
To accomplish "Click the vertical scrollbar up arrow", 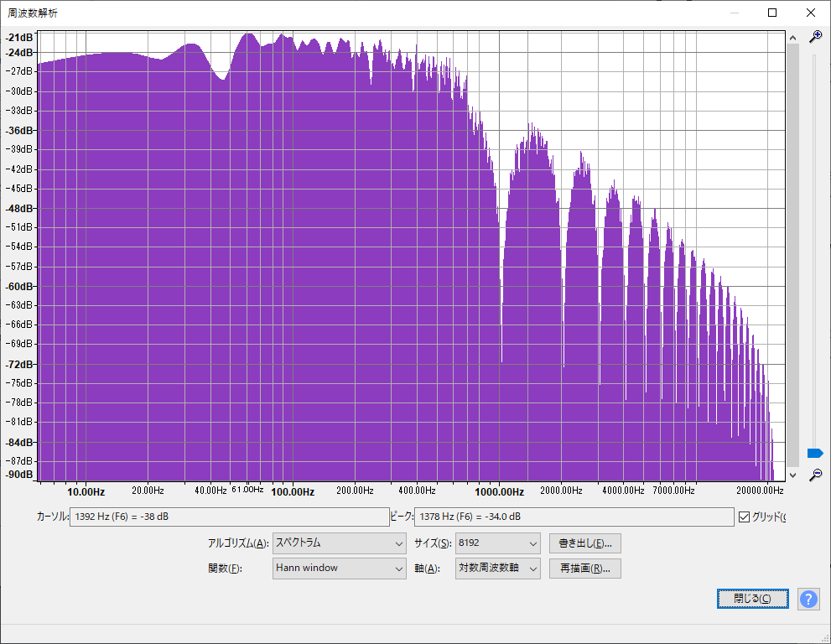I will point(792,38).
